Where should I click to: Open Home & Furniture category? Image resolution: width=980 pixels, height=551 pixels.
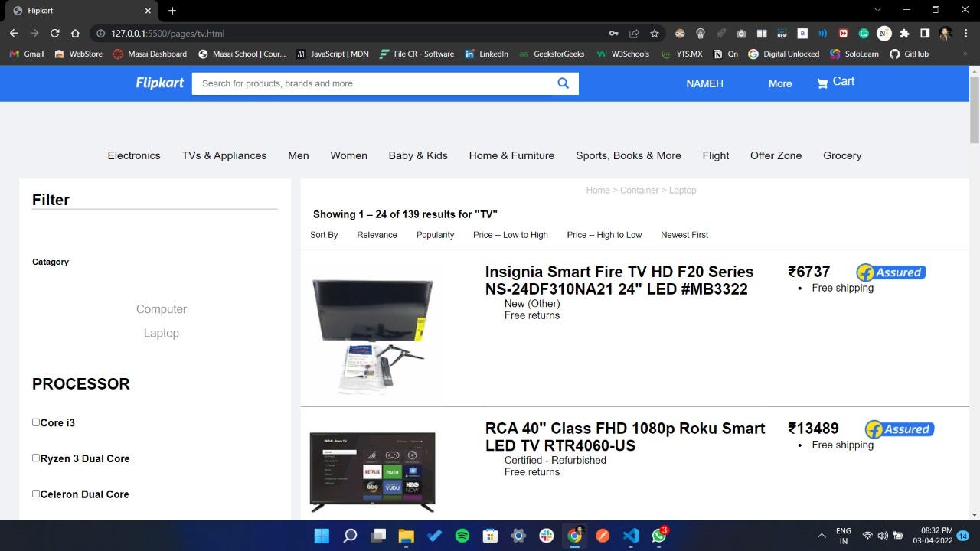(x=511, y=155)
